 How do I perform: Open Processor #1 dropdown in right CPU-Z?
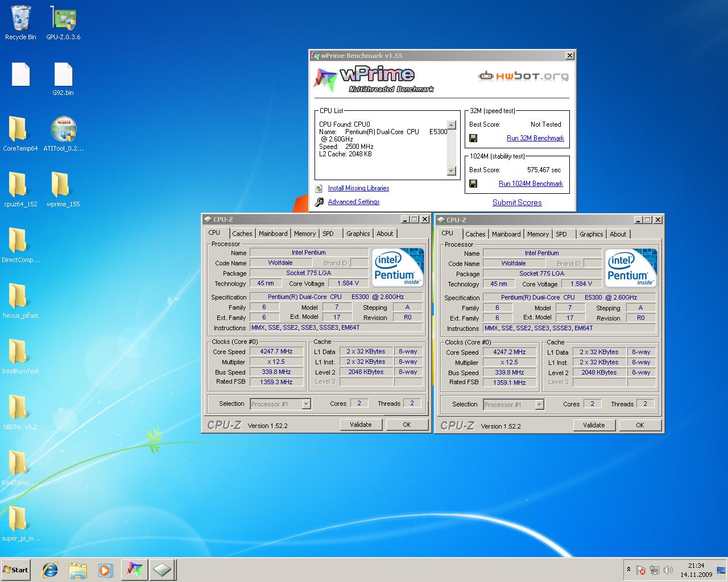tap(514, 405)
